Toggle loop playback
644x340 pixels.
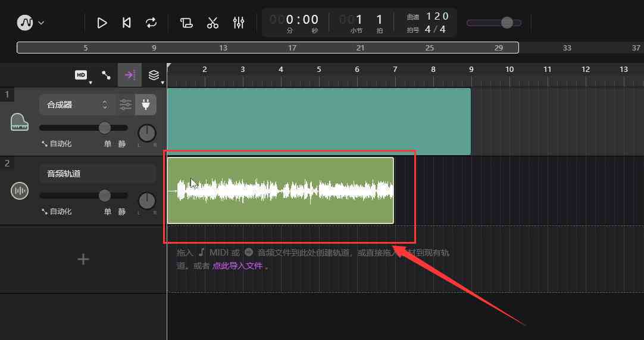point(151,23)
